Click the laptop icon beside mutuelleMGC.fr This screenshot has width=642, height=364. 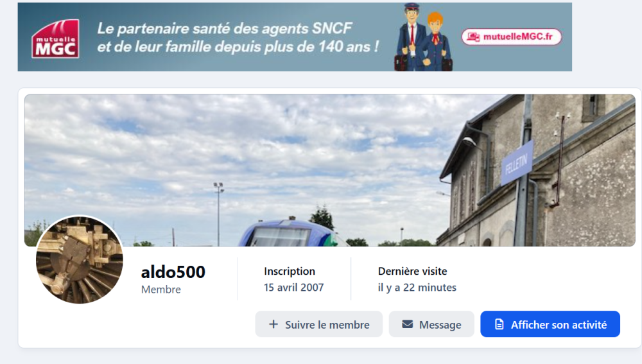pyautogui.click(x=473, y=37)
